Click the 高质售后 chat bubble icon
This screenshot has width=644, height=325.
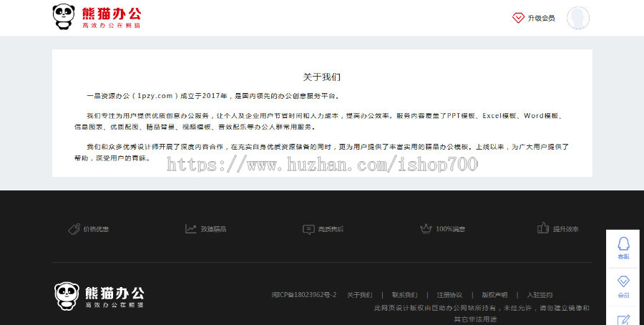(308, 229)
